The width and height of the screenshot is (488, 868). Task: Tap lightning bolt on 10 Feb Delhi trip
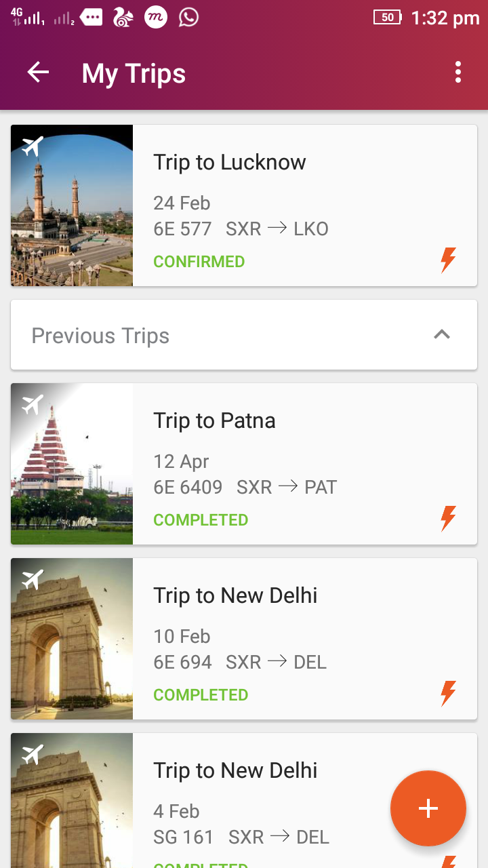[x=448, y=693]
